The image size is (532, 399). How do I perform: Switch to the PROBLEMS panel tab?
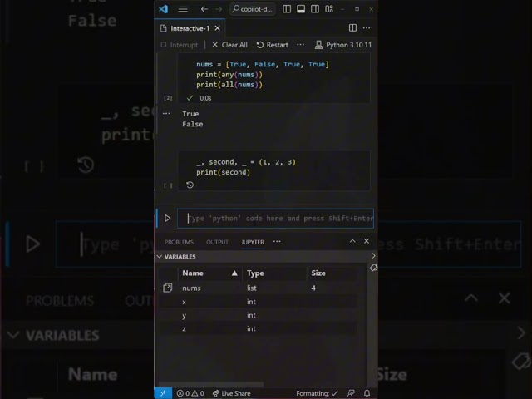pyautogui.click(x=179, y=242)
